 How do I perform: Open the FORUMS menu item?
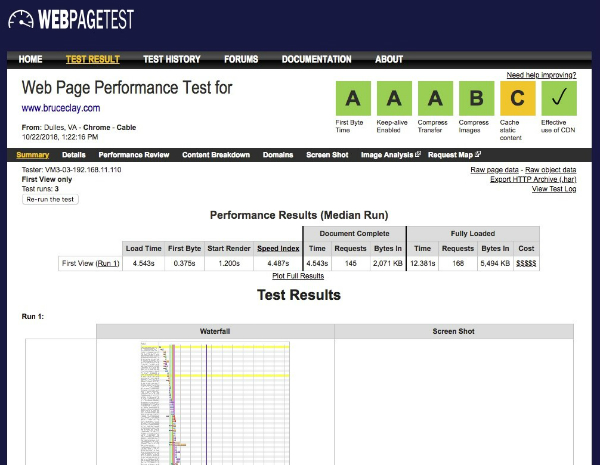(x=241, y=59)
